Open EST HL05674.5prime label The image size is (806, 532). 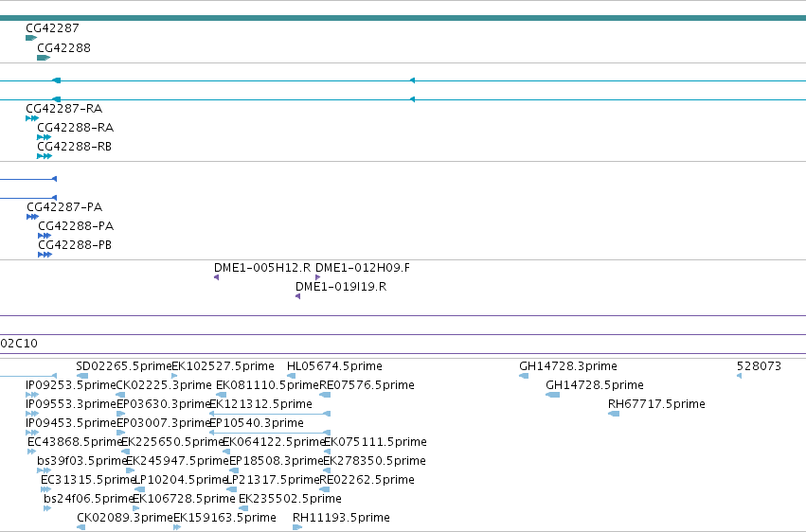tap(334, 366)
